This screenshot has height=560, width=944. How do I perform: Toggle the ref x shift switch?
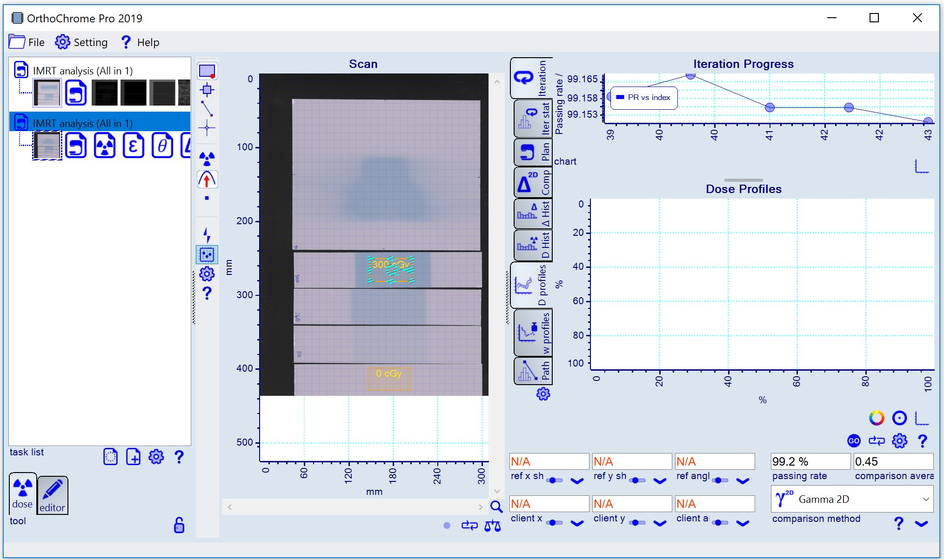554,480
